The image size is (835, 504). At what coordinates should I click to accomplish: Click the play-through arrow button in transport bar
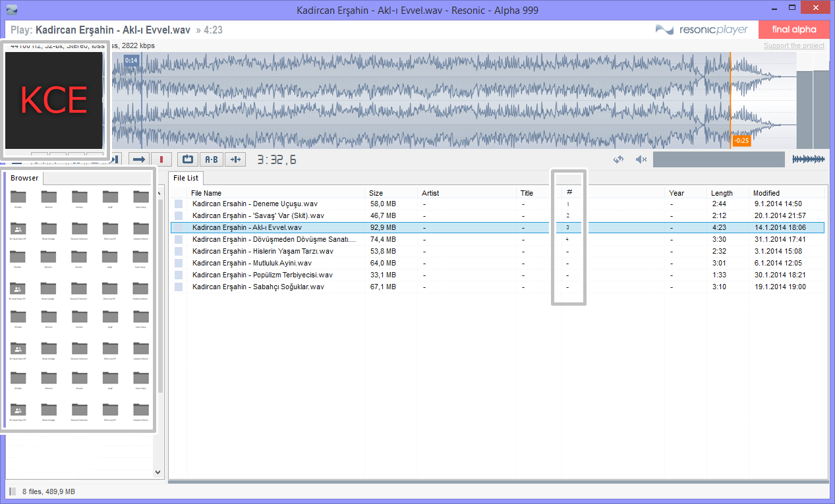coord(138,159)
